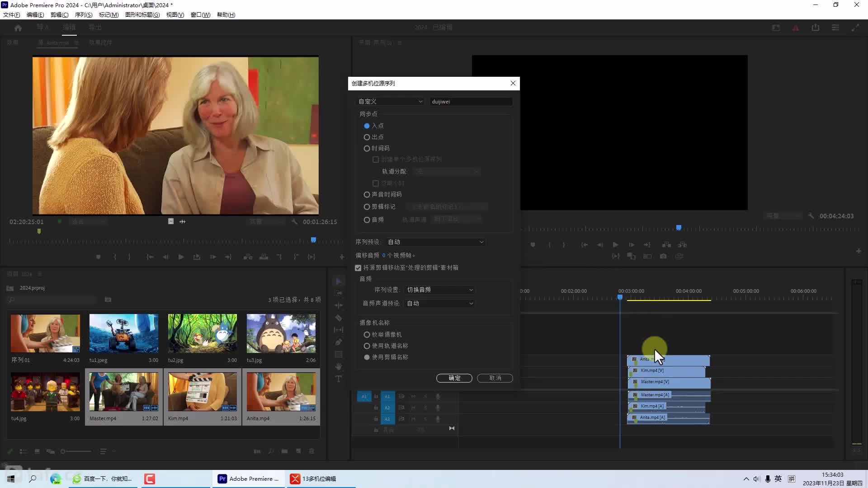Image resolution: width=868 pixels, height=488 pixels.
Task: Select the Ripple Edit tool
Action: [x=339, y=306]
